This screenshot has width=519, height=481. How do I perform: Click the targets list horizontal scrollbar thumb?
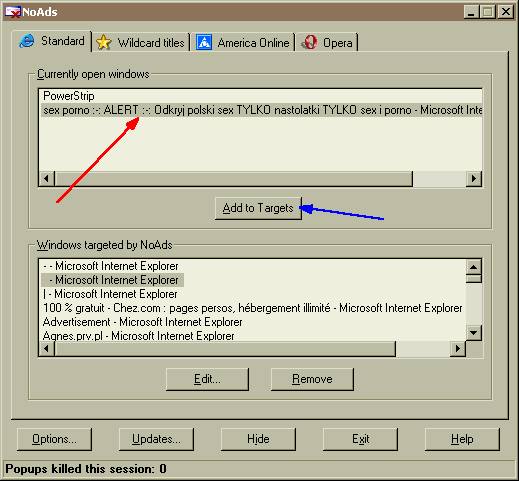[x=225, y=349]
